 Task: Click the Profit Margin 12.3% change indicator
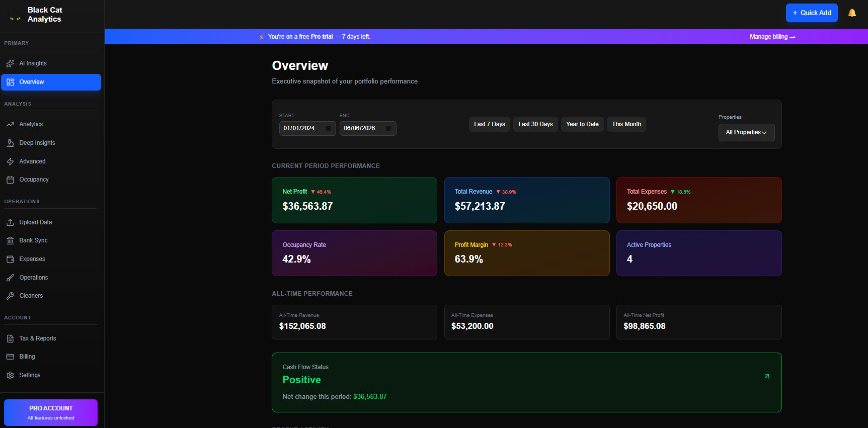click(x=502, y=245)
